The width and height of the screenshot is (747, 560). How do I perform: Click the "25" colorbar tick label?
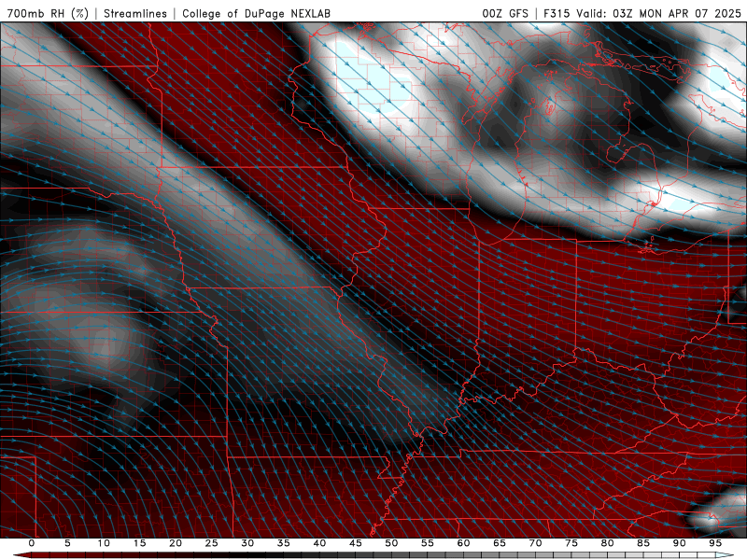[x=212, y=543]
